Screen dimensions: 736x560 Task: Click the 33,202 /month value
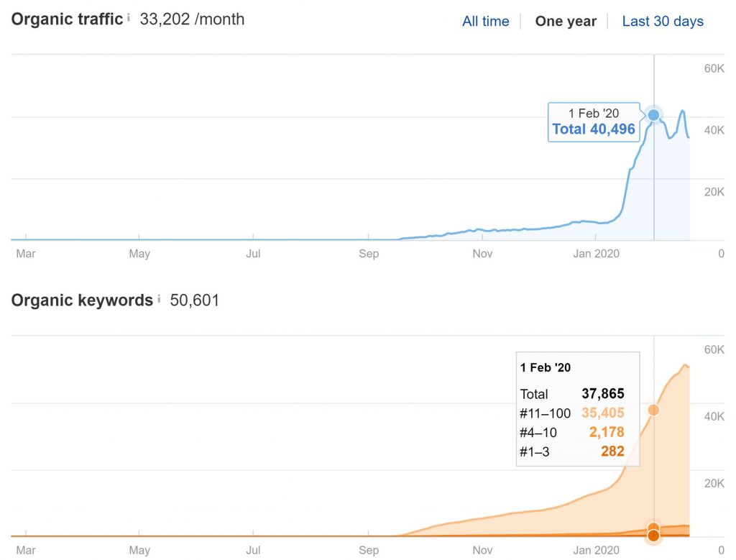[x=192, y=19]
